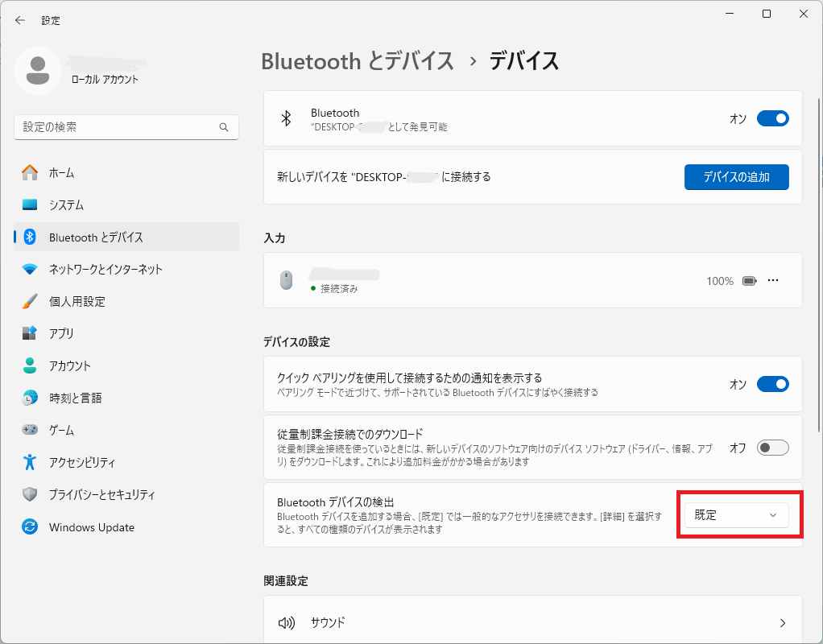Open the Bluetooth デバイスの検出 dropdown
Viewport: 823px width, 644px height.
click(736, 515)
